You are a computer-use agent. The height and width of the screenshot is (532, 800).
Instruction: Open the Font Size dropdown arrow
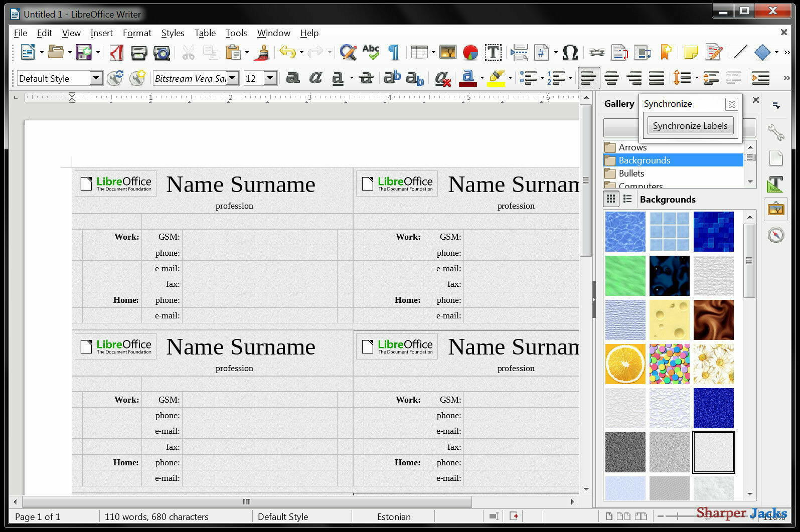click(270, 78)
